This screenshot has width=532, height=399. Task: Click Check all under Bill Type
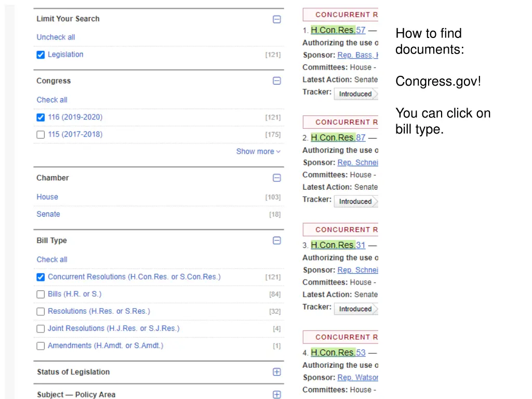[x=52, y=260]
